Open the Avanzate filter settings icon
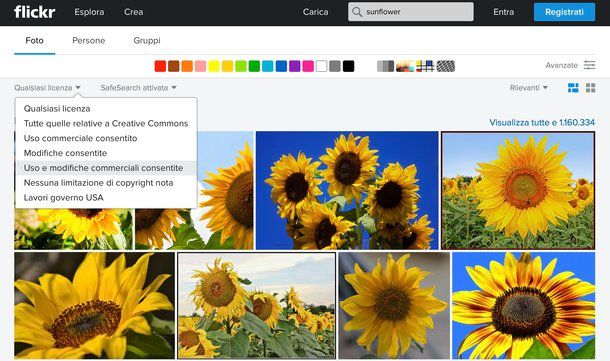 pos(589,65)
